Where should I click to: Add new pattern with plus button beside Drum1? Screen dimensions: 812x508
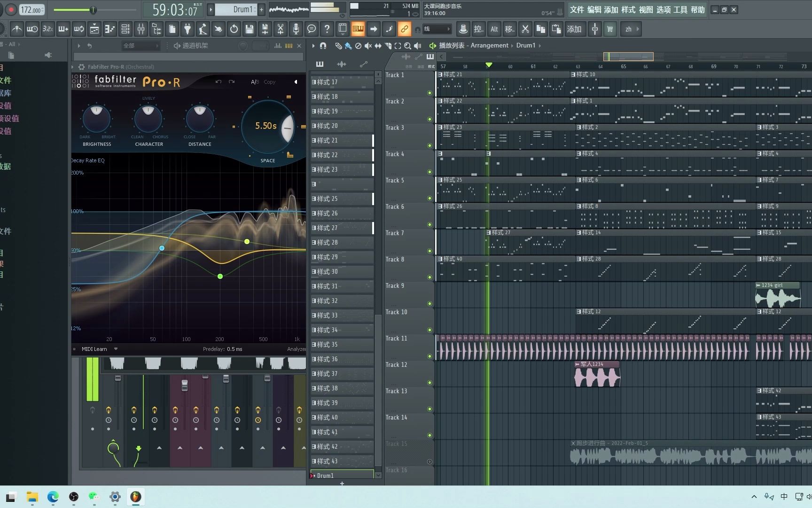point(261,9)
